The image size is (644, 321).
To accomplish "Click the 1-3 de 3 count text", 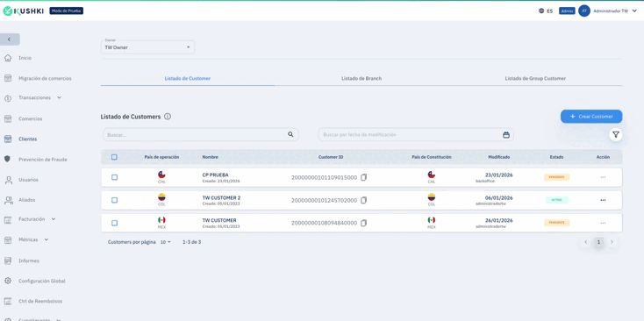I will [192, 242].
